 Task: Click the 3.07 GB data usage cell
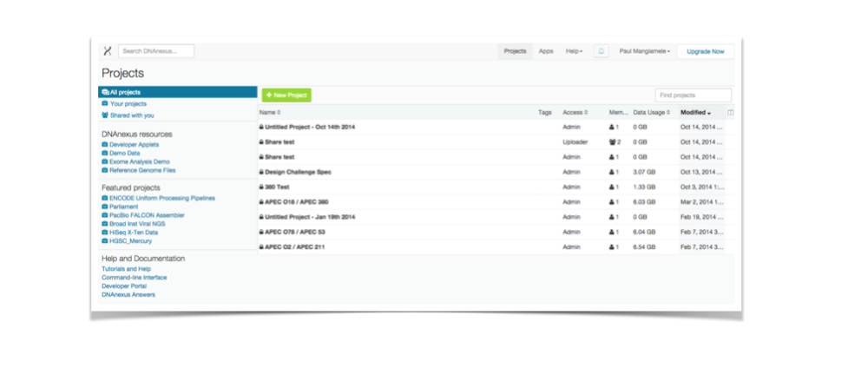644,172
